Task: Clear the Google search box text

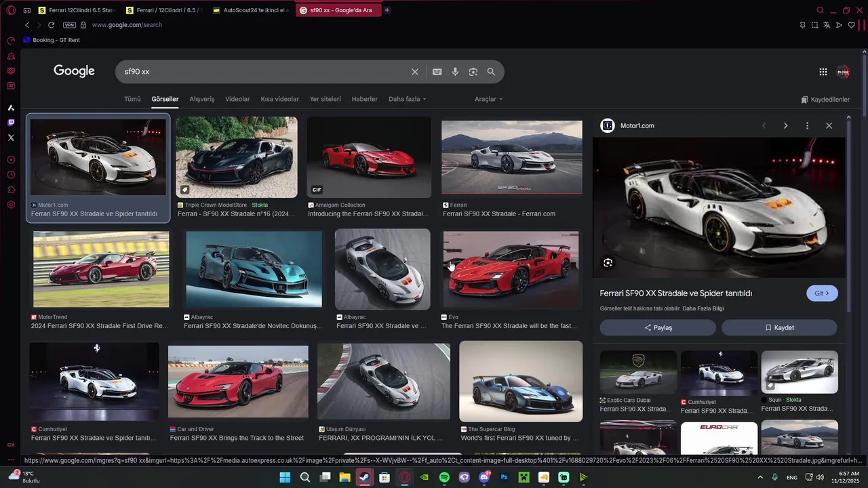Action: coord(415,72)
